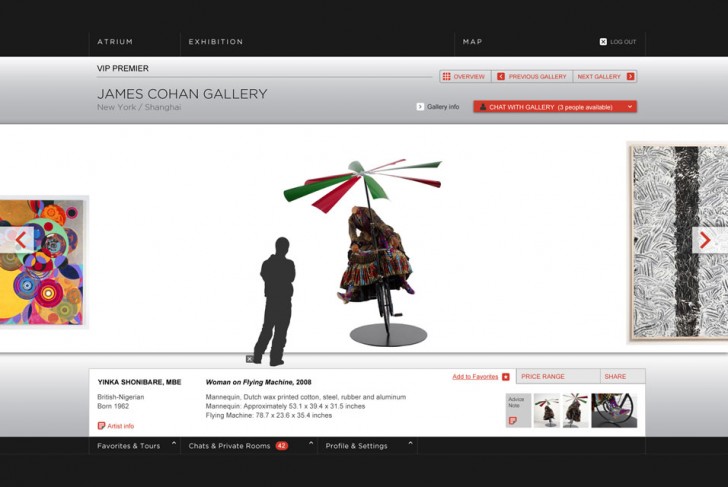
Task: Click the Artist info note icon
Action: click(101, 426)
